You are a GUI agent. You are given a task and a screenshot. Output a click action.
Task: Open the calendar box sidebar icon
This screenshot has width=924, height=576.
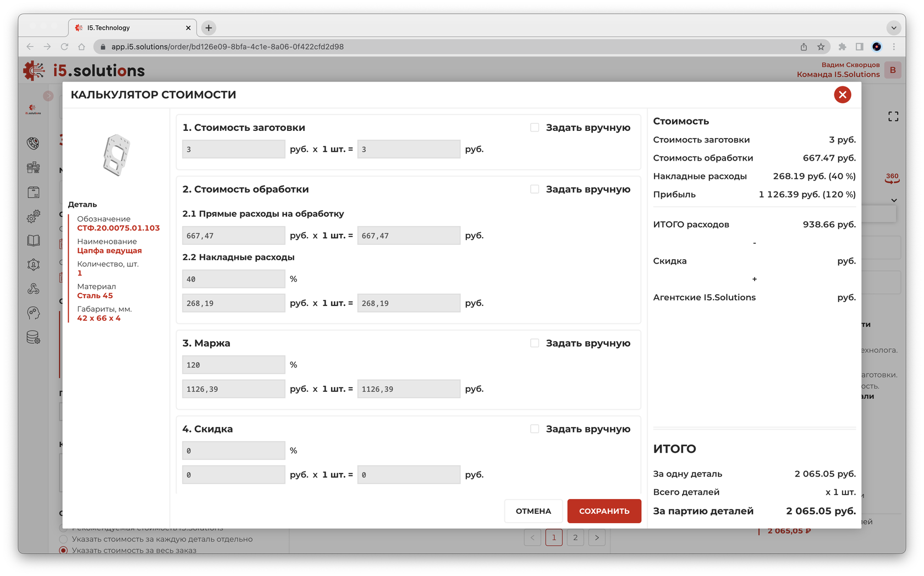coord(34,192)
